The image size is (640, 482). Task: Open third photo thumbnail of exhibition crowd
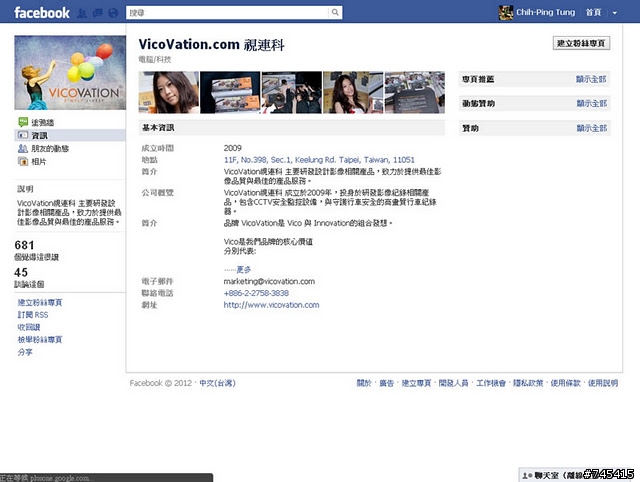point(291,92)
